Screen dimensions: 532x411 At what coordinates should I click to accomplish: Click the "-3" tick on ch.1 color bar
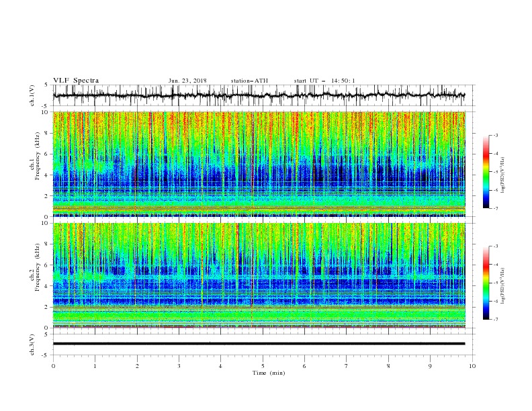click(496, 135)
